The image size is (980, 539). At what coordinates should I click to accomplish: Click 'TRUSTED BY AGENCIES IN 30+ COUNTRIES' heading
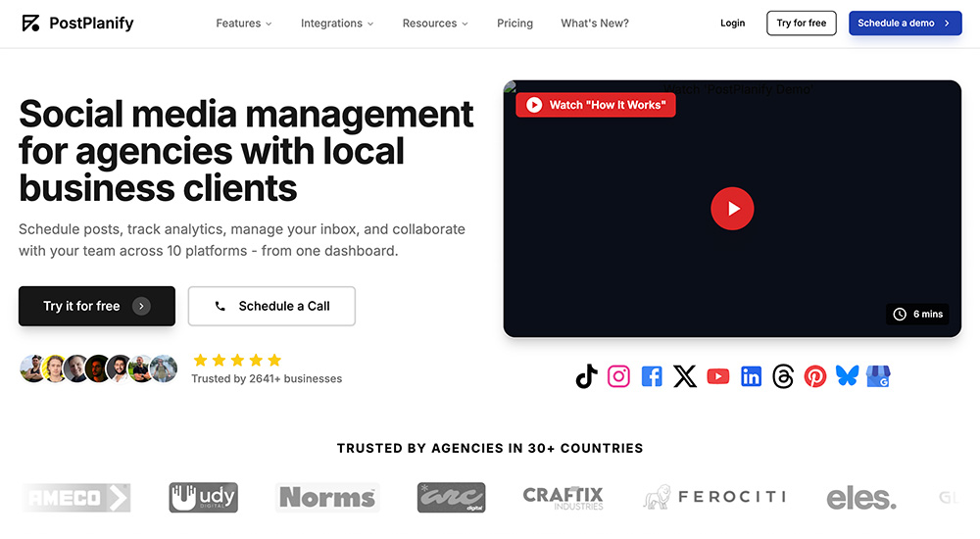(490, 448)
